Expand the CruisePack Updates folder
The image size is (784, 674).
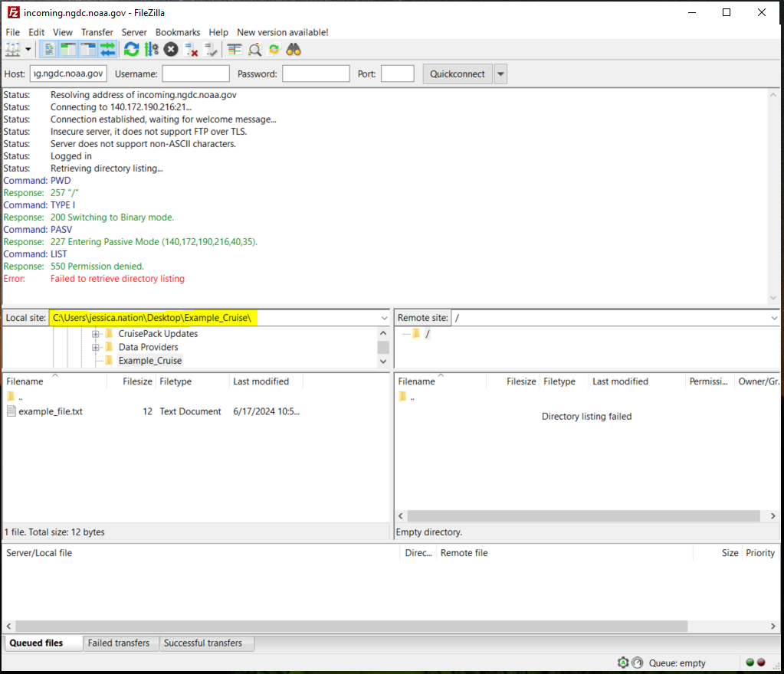96,334
